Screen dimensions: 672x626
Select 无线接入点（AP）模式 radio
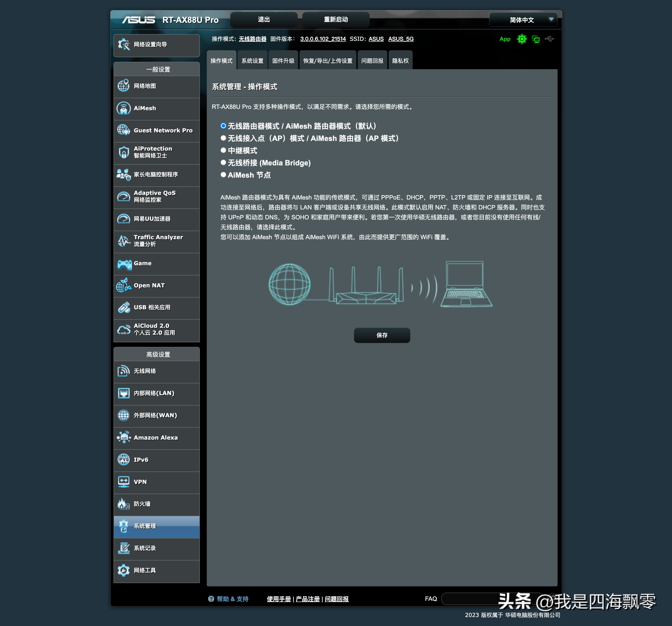(x=223, y=138)
